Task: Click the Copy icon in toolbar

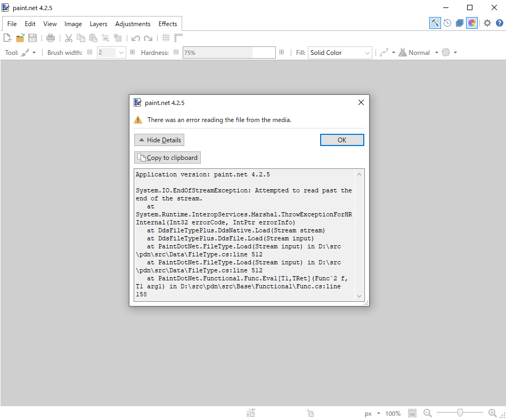Action: [80, 38]
